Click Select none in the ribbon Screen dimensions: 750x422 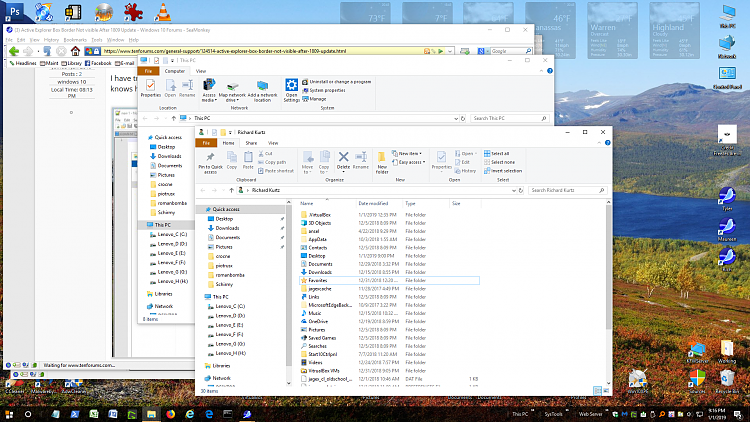coord(499,162)
